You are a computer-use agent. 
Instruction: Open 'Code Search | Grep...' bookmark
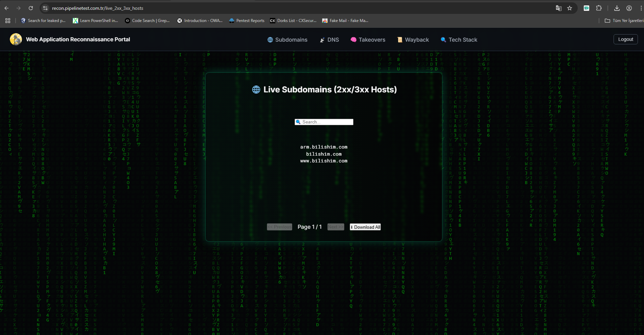147,21
